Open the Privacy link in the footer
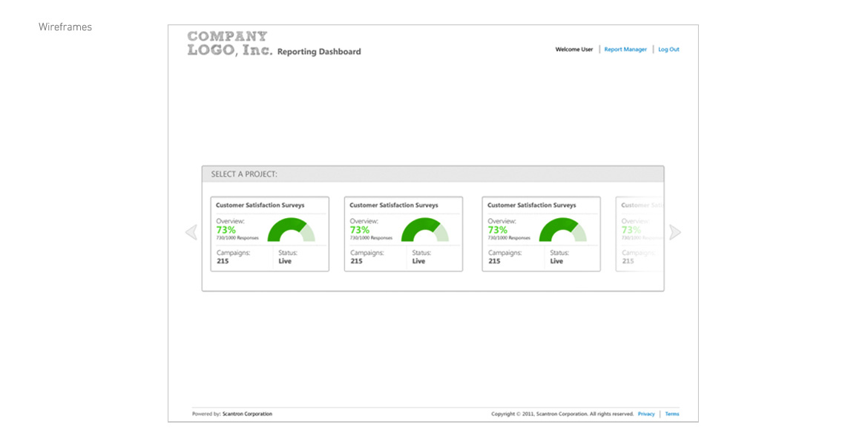The height and width of the screenshot is (445, 868). [646, 414]
